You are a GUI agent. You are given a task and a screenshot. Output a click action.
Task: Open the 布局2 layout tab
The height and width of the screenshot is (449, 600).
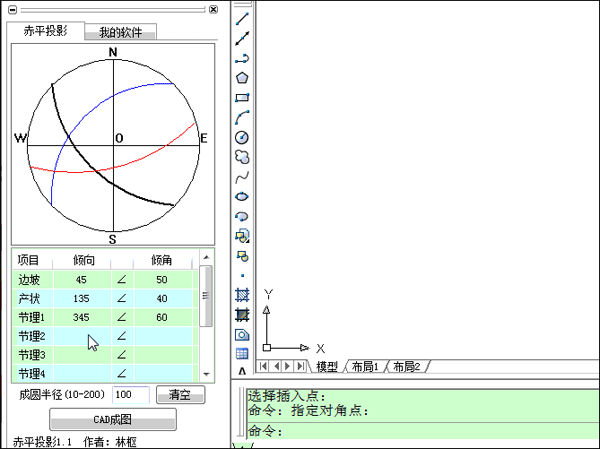[x=406, y=367]
